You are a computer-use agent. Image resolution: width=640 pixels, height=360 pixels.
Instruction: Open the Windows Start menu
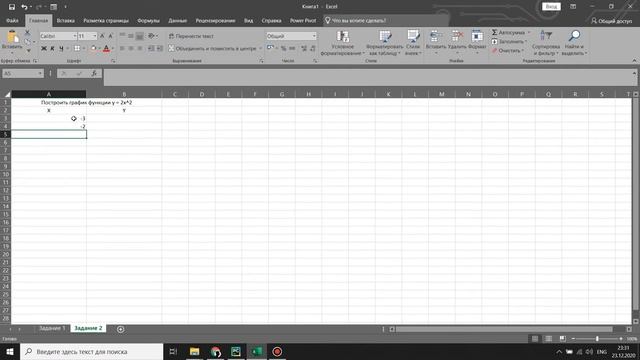10,351
